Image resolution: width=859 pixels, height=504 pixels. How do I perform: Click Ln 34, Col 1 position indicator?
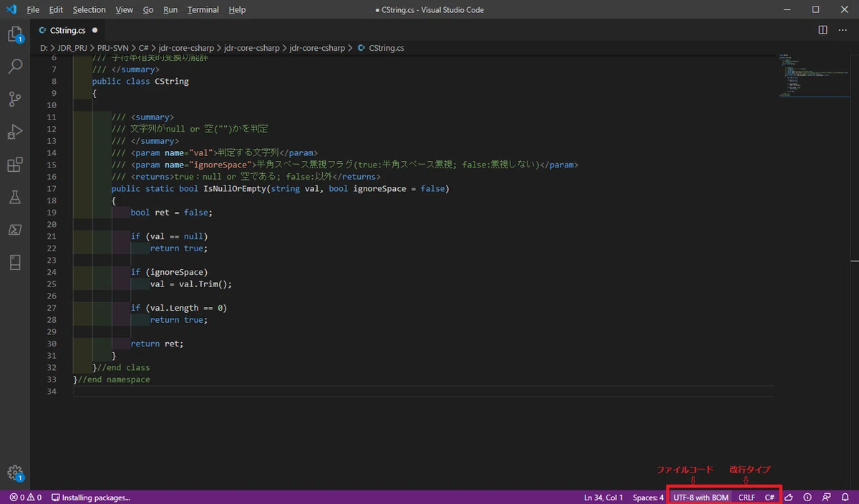point(603,497)
